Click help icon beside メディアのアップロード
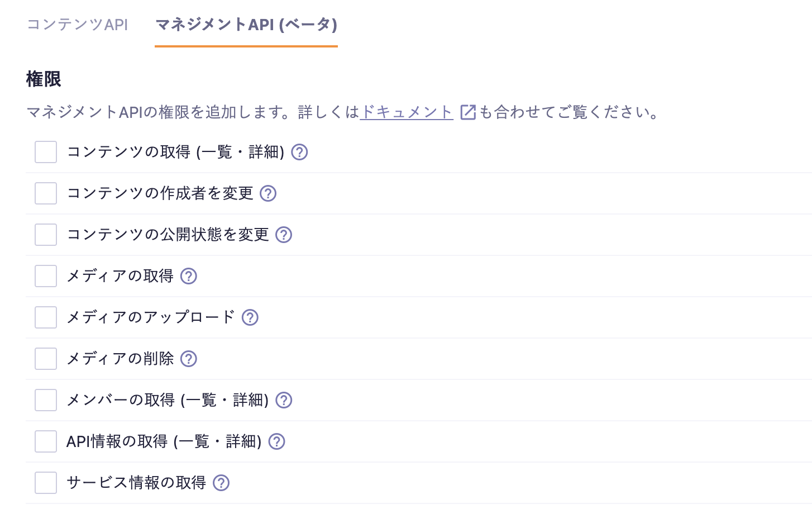The image size is (812, 523). click(250, 317)
